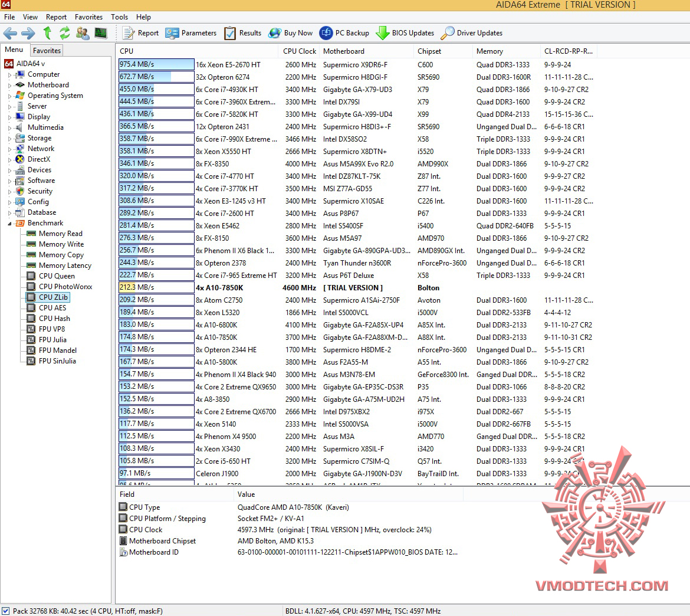Click the DirectX icon in tree
Image resolution: width=690 pixels, height=616 pixels.
point(20,159)
